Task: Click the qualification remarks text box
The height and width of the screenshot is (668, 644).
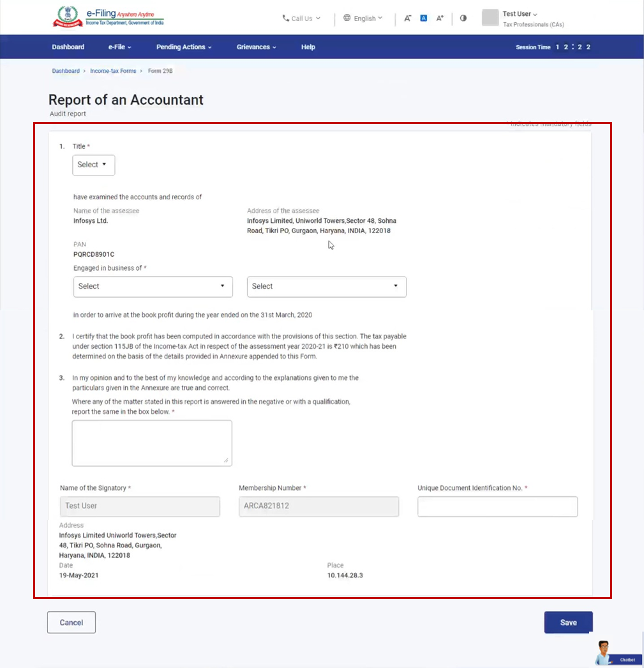Action: click(x=151, y=443)
